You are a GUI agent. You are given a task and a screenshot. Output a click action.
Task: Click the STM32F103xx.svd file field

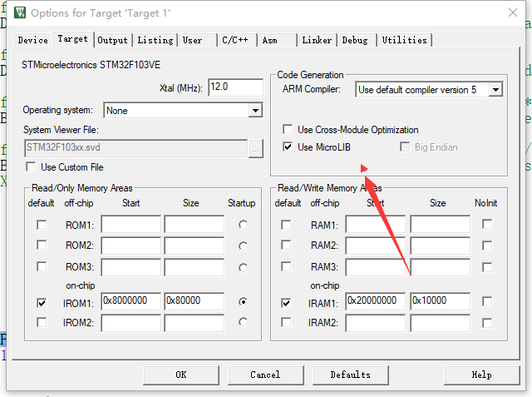tap(135, 147)
